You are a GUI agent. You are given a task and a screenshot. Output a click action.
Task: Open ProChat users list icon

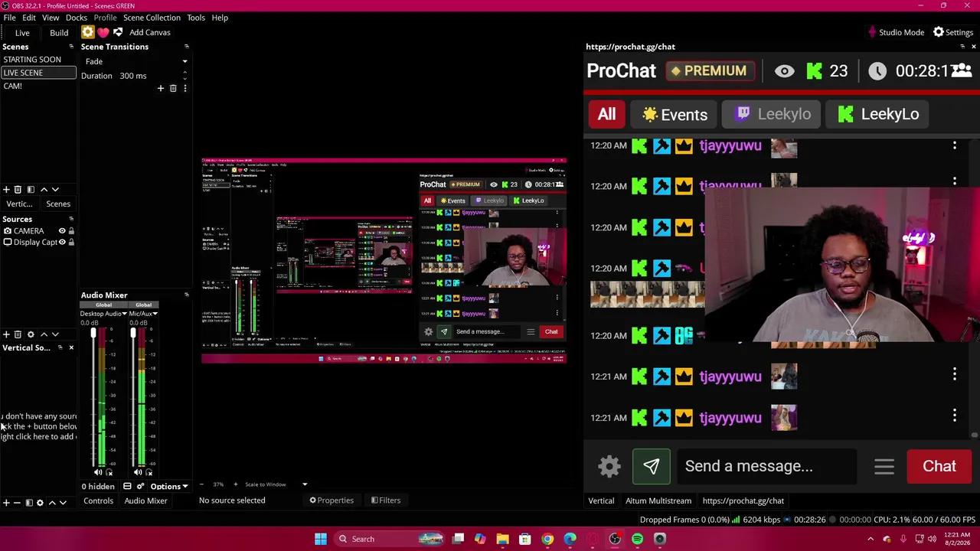(x=962, y=70)
